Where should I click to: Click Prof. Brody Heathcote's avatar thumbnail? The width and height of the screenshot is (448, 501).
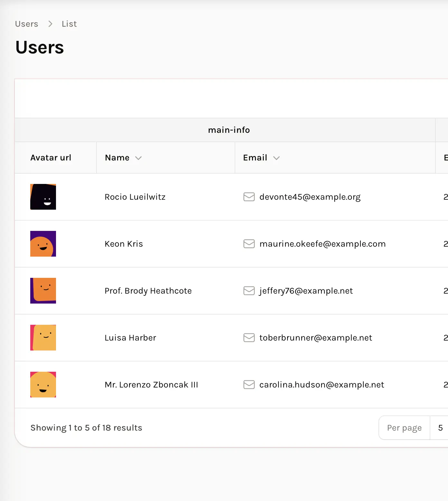43,291
